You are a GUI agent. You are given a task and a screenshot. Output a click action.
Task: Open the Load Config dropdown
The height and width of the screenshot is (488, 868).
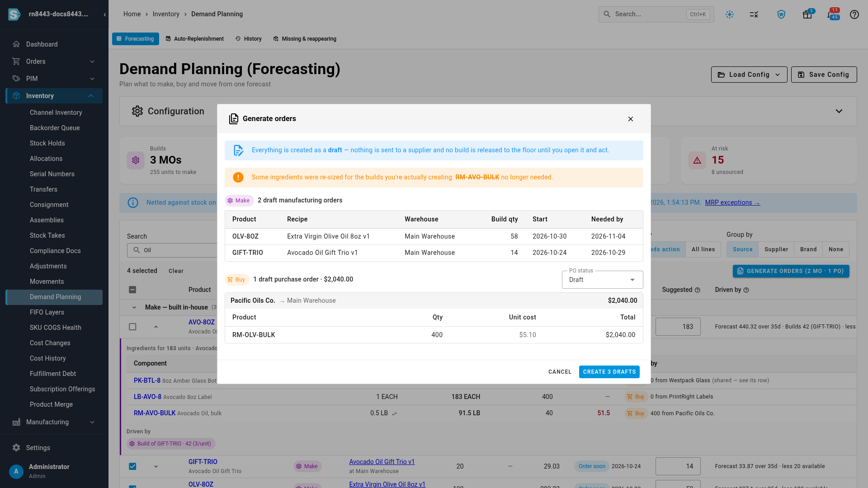pyautogui.click(x=749, y=75)
